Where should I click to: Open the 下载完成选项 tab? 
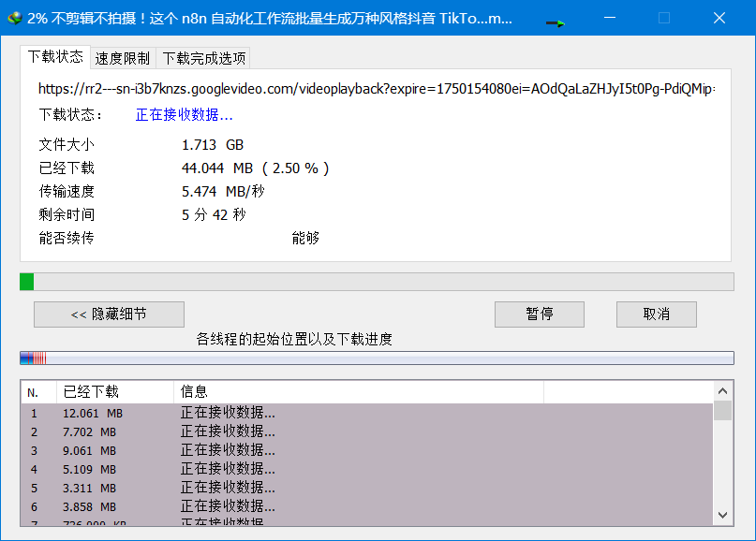[203, 58]
